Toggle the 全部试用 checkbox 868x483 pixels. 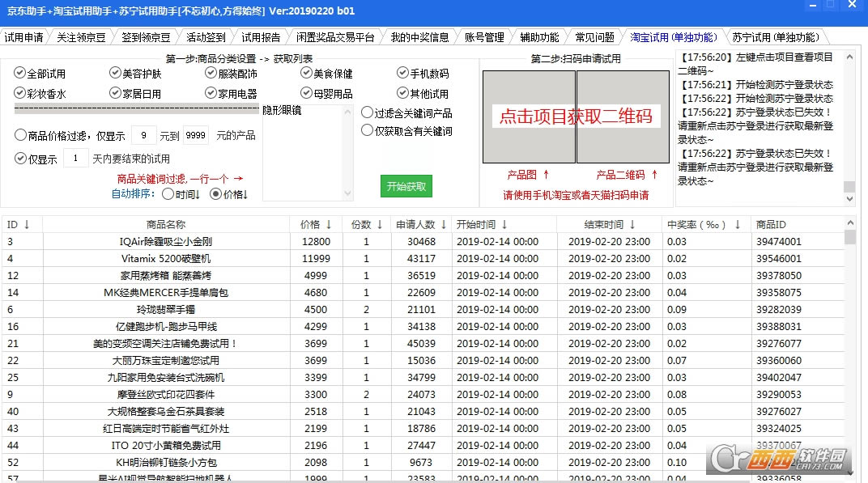tap(20, 73)
